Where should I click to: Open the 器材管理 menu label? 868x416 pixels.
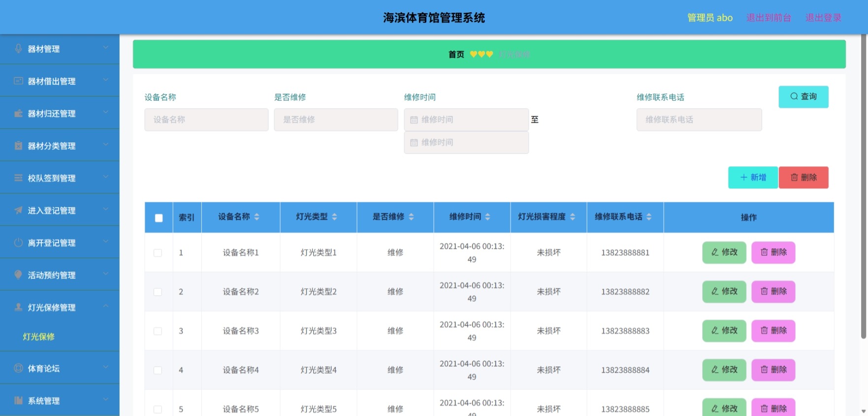coord(44,49)
